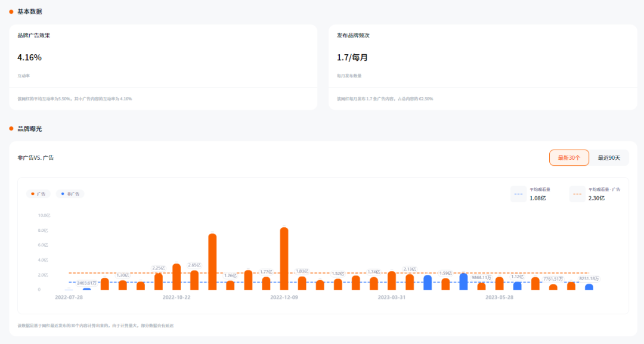644x344 pixels.
Task: Click the orange bar labeled 1.77亿
Action: click(x=266, y=283)
